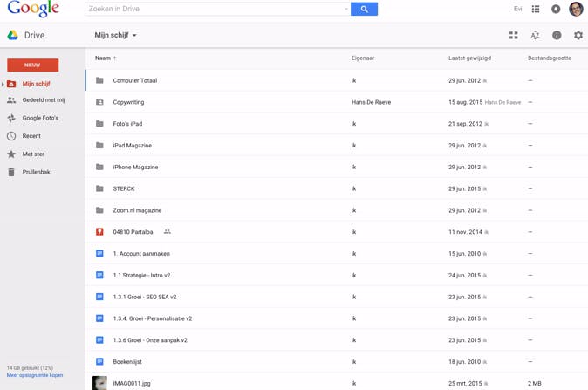
Task: Open the search options dropdown arrow
Action: 345,9
